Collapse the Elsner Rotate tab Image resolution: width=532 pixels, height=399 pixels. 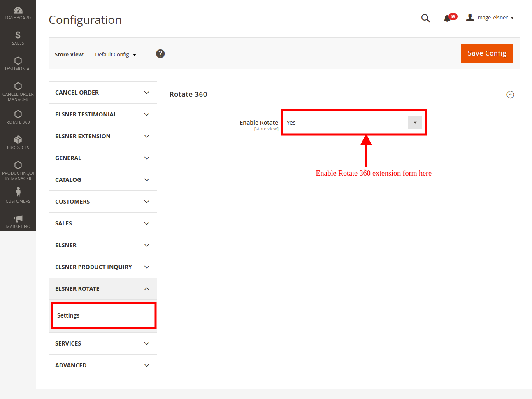click(102, 289)
